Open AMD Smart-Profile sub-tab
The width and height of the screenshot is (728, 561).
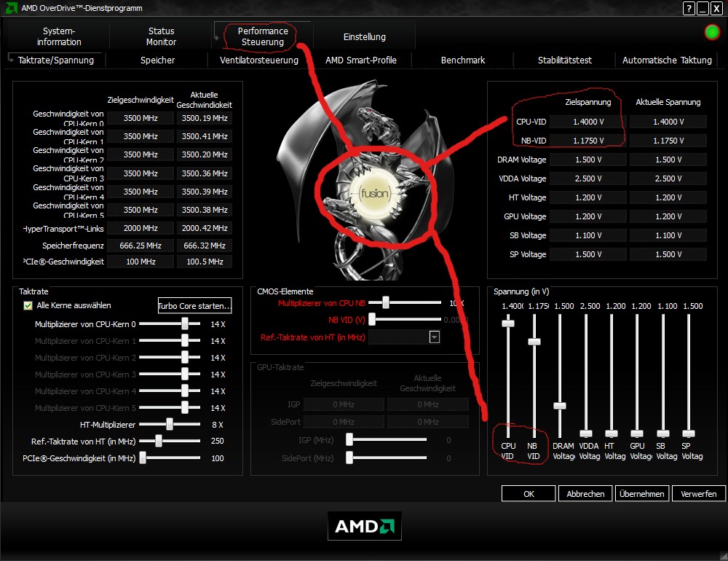tap(361, 60)
